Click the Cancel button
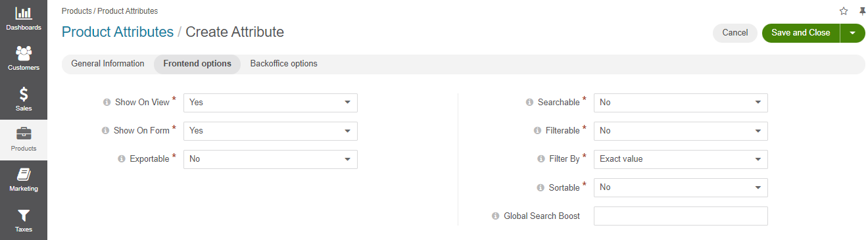Viewport: 868px width, 240px height. coord(735,33)
